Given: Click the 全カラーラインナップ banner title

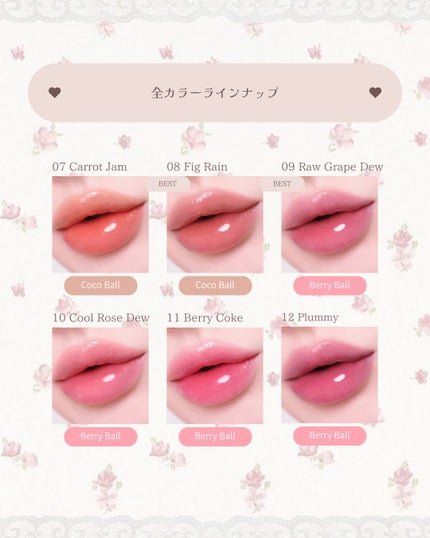Looking at the screenshot, I should pyautogui.click(x=215, y=93).
